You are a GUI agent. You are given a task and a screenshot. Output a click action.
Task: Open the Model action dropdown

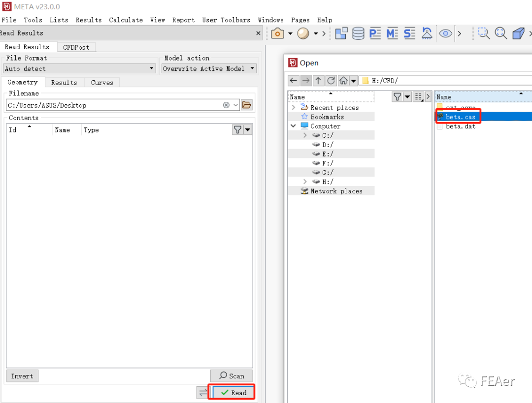click(x=209, y=69)
